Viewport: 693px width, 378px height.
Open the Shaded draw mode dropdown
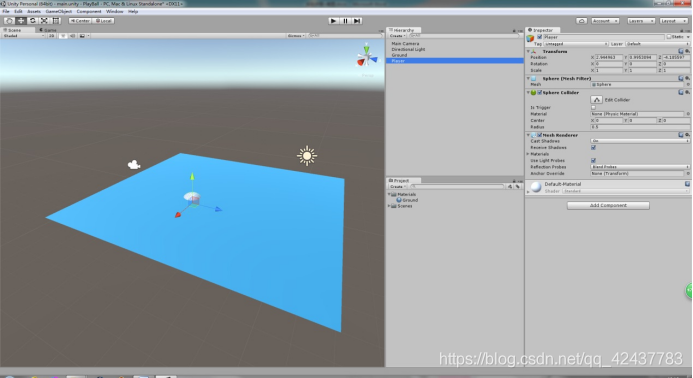tap(23, 36)
